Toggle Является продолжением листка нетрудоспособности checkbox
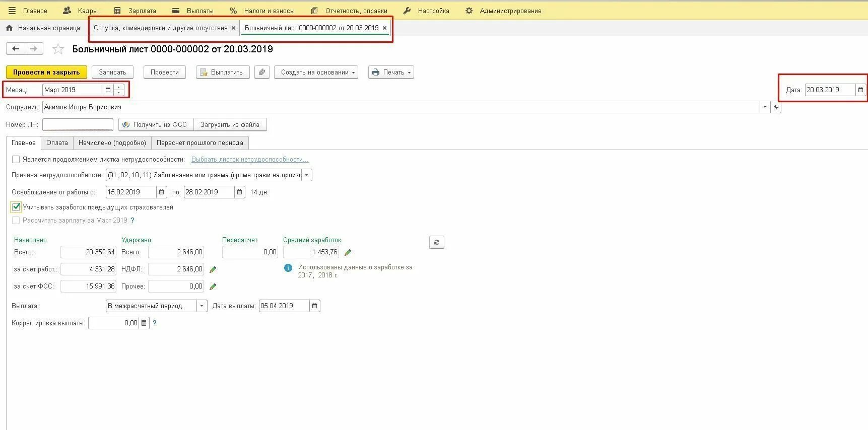Image resolution: width=868 pixels, height=430 pixels. click(16, 160)
